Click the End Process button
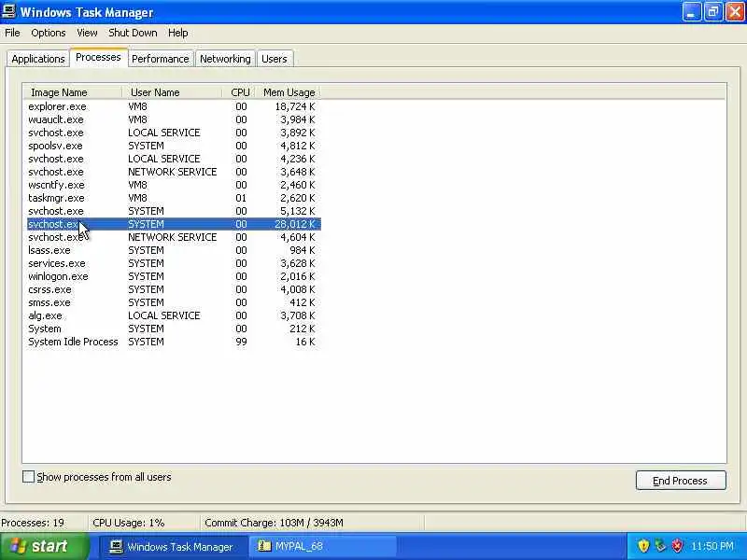This screenshot has width=747, height=560. point(681,481)
